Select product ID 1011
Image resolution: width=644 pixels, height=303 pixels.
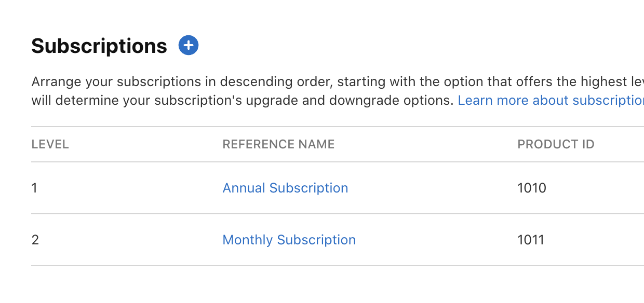coord(532,240)
